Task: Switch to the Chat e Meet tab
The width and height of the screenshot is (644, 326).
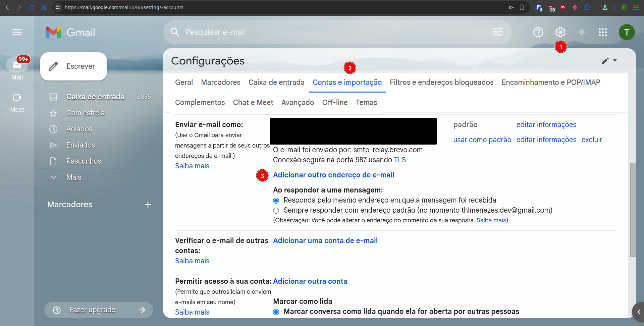Action: click(253, 103)
